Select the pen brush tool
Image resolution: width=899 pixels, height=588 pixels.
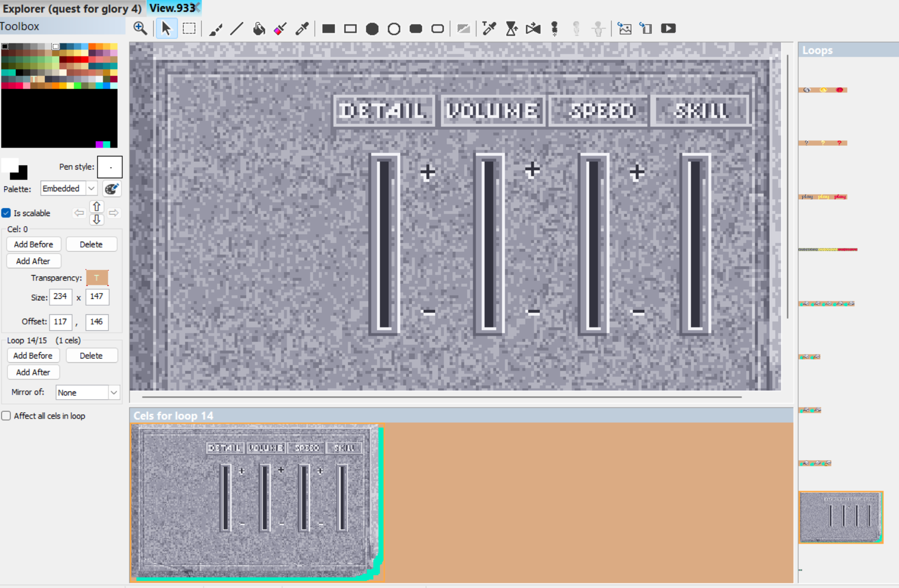coord(216,29)
